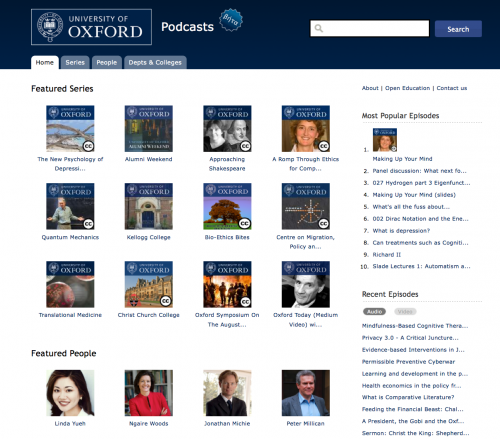This screenshot has width=500, height=439.
Task: Open the About link
Action: (x=370, y=88)
